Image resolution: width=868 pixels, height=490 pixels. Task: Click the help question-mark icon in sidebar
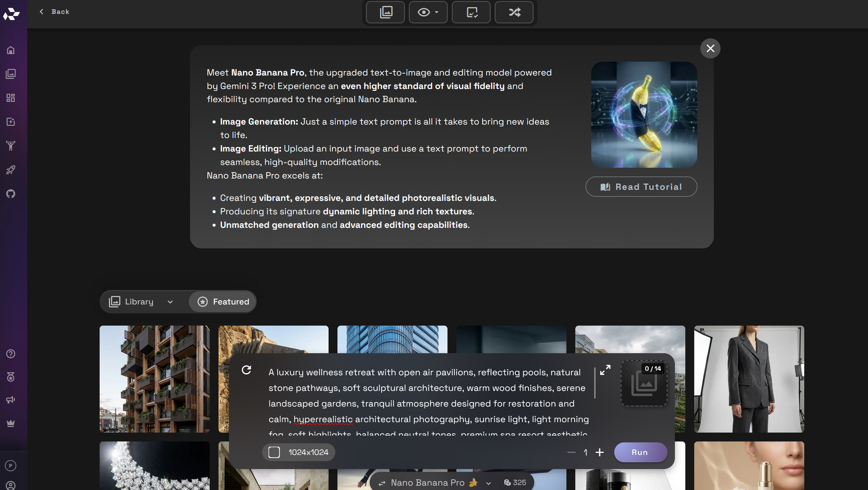point(10,354)
